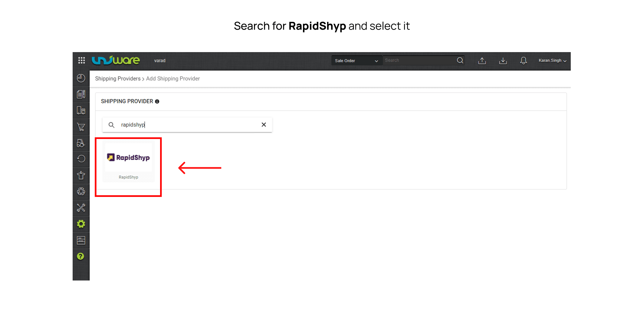
Task: Select the RapidShyp provider card
Action: 129,161
